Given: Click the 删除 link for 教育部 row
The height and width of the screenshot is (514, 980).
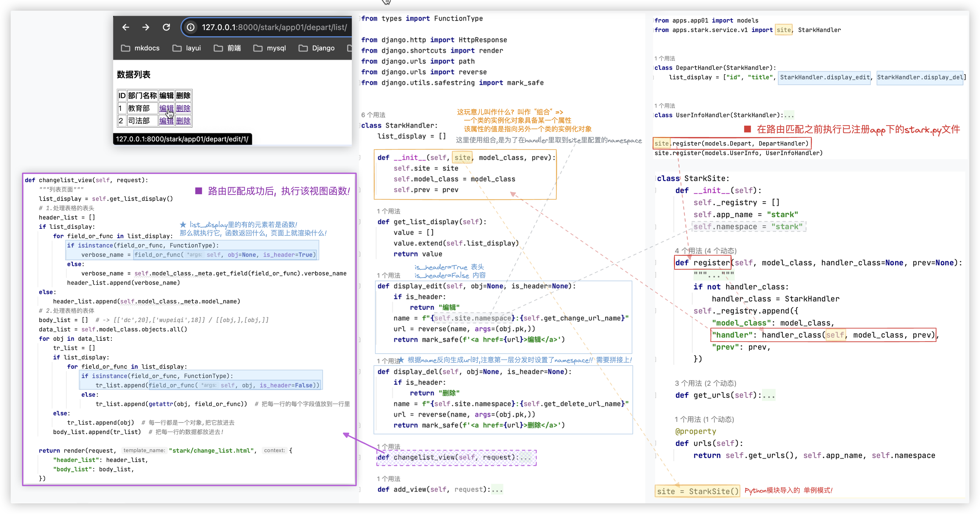Looking at the screenshot, I should (x=183, y=108).
